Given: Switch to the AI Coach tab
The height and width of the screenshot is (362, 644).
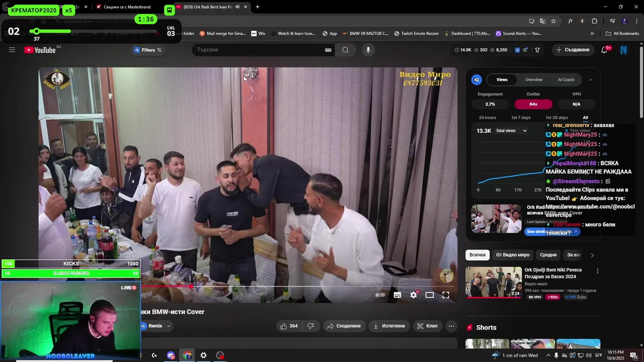Looking at the screenshot, I should click(x=566, y=79).
